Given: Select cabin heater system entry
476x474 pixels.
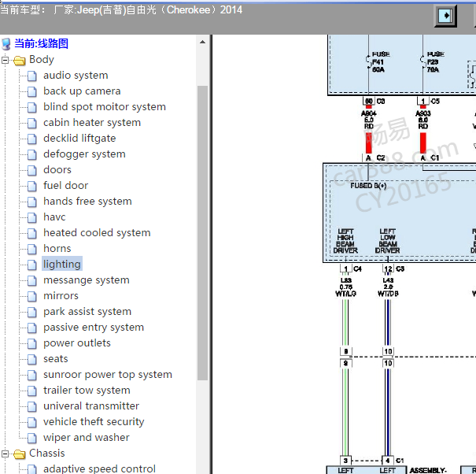Looking at the screenshot, I should coord(92,123).
